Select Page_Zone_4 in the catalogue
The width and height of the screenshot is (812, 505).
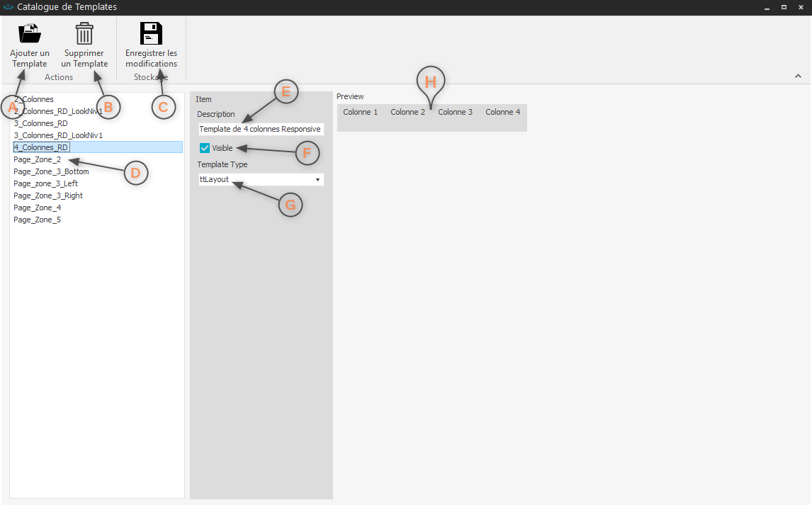pos(37,208)
